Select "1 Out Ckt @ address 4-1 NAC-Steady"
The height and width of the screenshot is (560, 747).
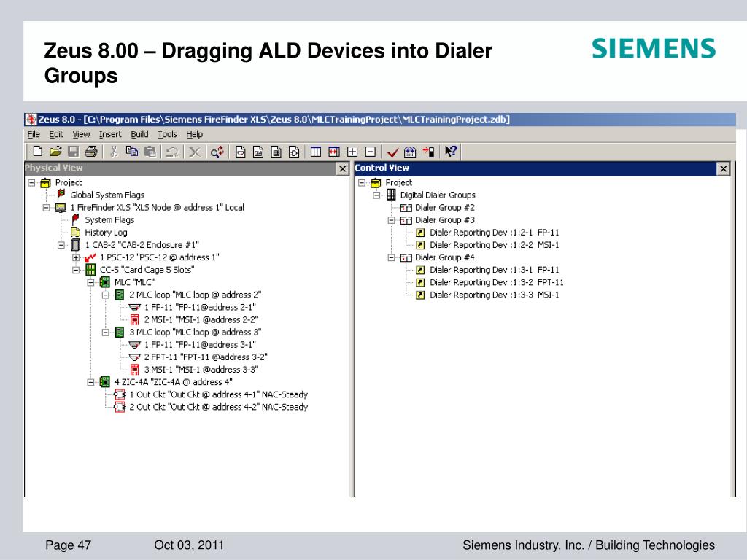tap(219, 394)
